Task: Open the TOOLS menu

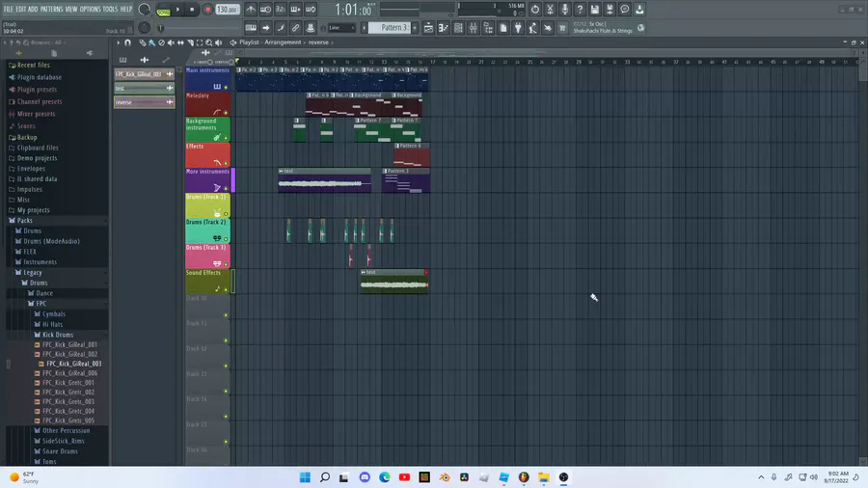Action: 111,10
